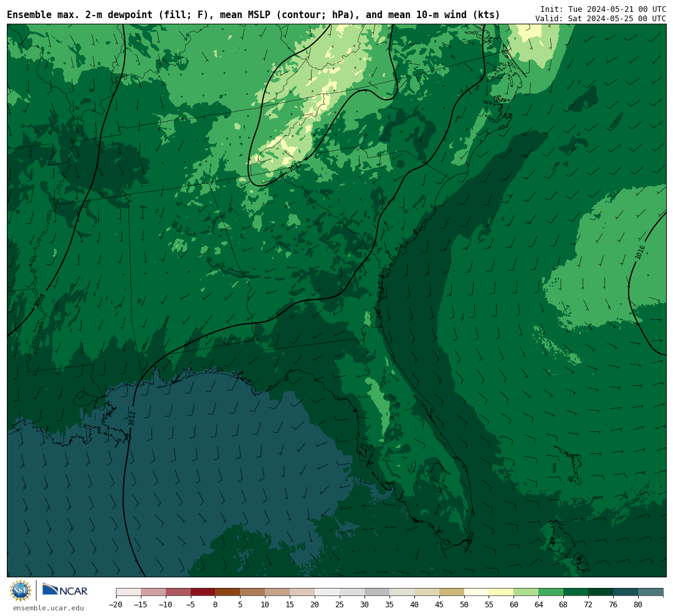
Task: Pick the dark red swatch between -5 and 0
Action: point(203,592)
